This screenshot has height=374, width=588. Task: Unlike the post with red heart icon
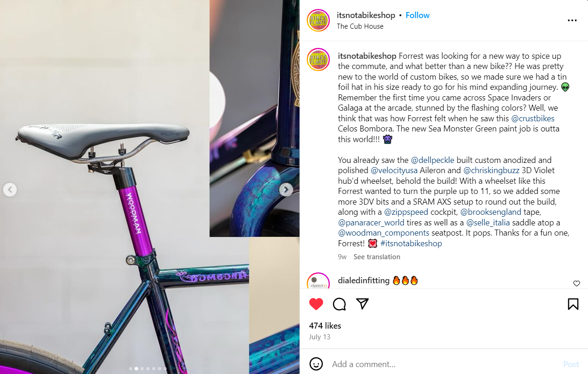click(x=316, y=304)
